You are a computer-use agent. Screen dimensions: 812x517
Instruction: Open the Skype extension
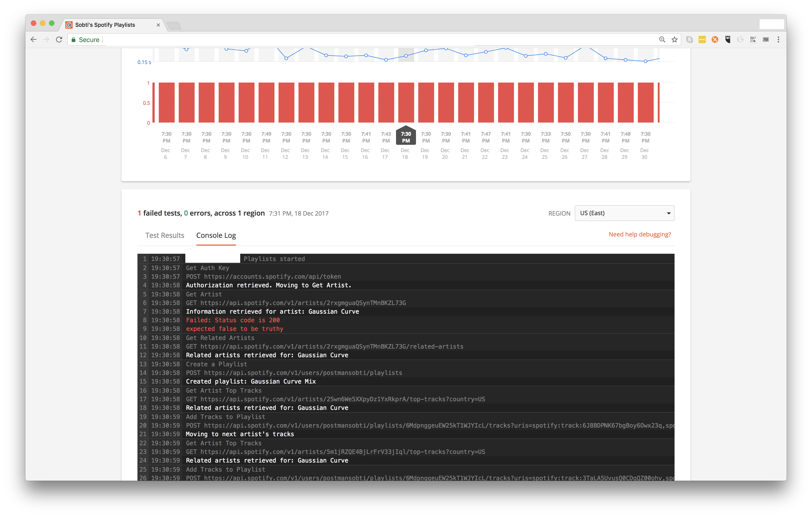(x=689, y=39)
